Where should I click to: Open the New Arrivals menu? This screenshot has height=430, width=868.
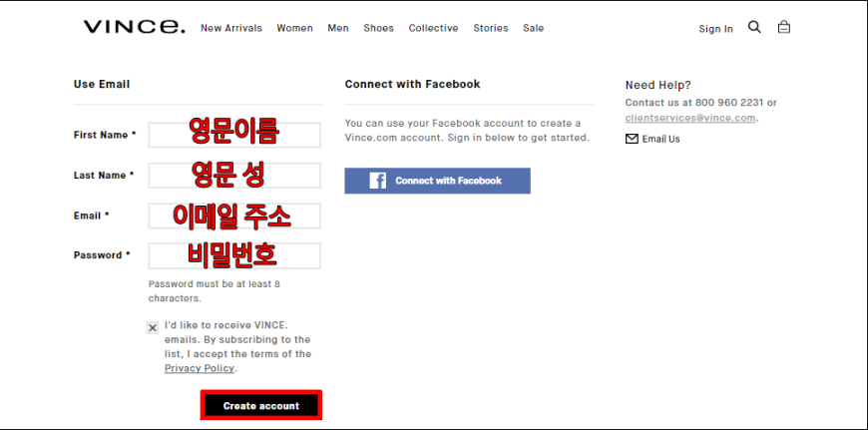tap(231, 28)
